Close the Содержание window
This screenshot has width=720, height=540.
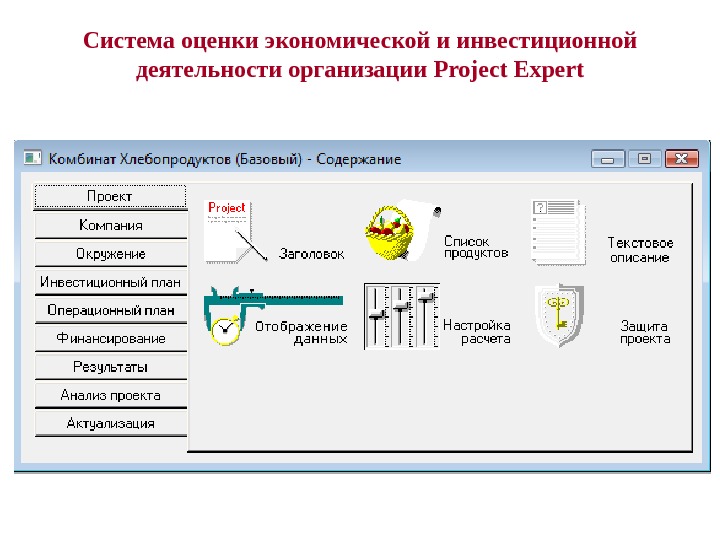click(x=681, y=159)
